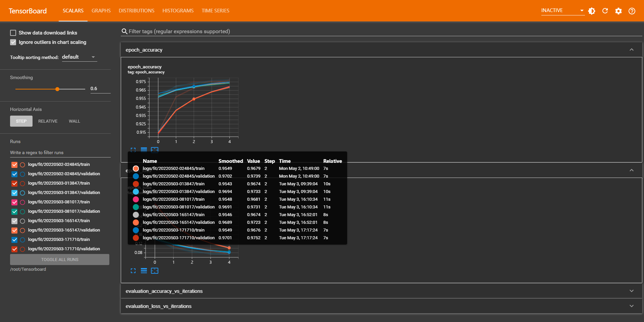Select only run 20220503-165147/validation radio circle
644x322 pixels.
pos(22,231)
